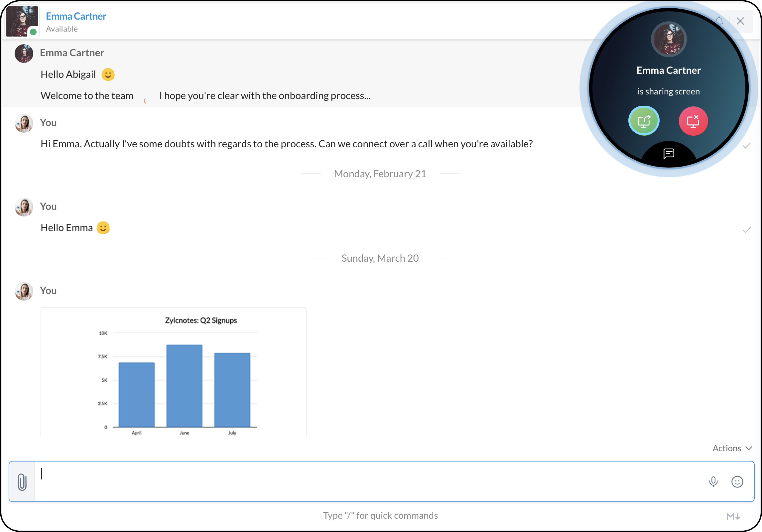Close the chat window with X
The image size is (762, 532).
(740, 21)
